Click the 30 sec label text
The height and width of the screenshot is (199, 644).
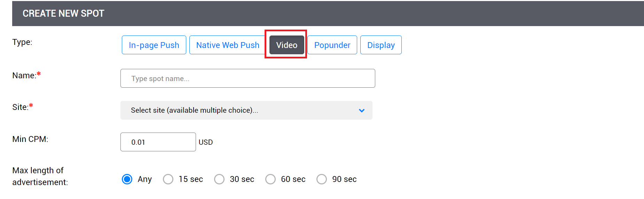(x=242, y=179)
